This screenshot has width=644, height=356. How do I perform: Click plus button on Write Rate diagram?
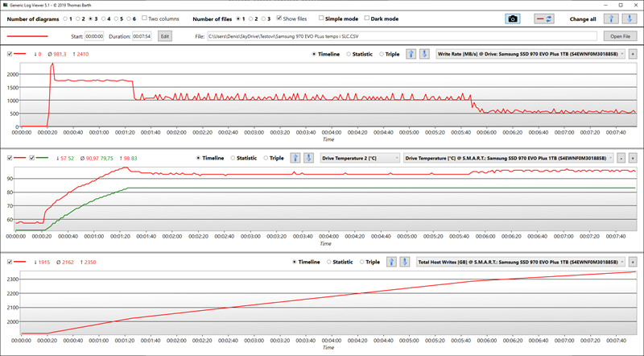coord(633,54)
